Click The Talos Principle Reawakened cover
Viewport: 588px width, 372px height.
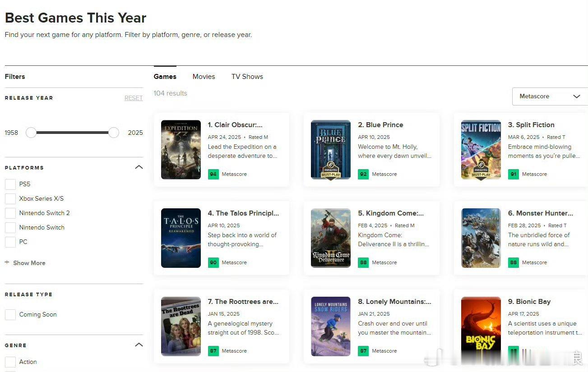[181, 238]
